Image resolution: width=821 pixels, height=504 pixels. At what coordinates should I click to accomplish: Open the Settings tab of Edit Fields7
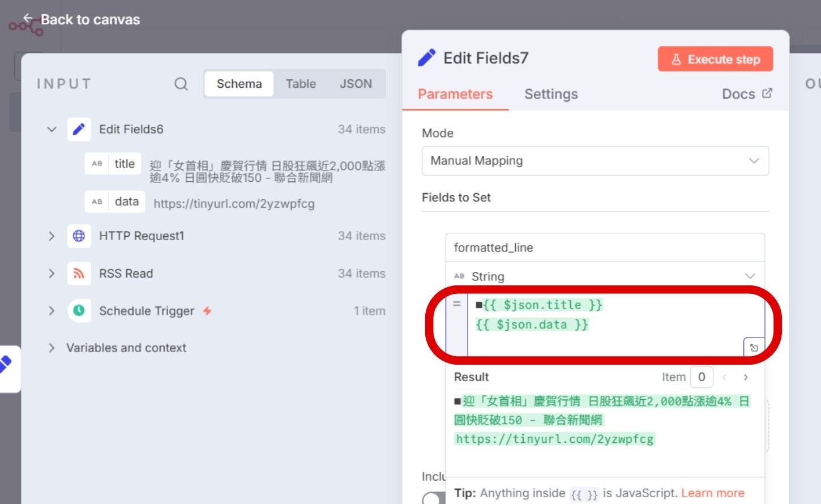[x=551, y=94]
